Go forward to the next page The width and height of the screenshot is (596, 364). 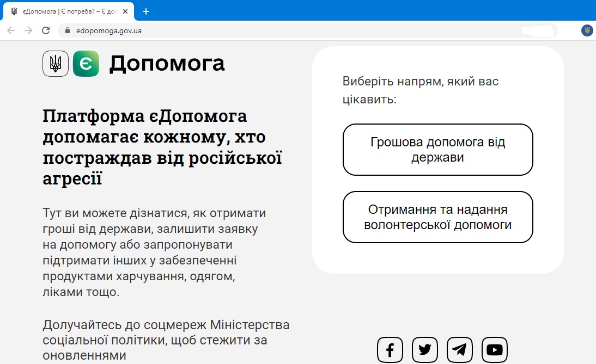pyautogui.click(x=28, y=31)
